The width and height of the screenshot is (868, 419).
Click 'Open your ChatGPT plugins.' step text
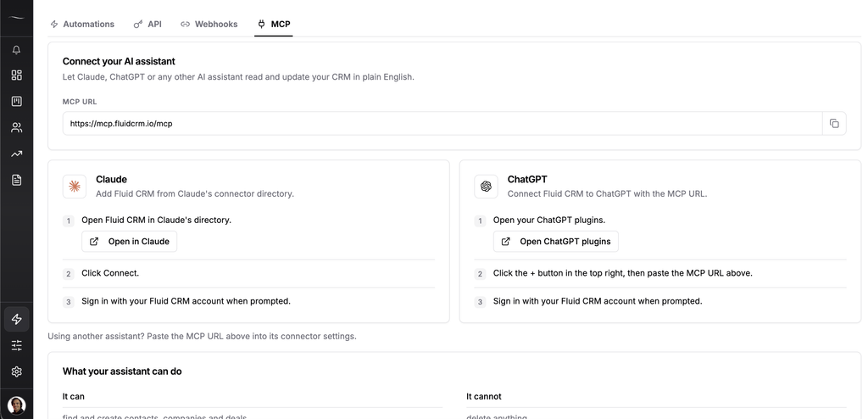(549, 220)
